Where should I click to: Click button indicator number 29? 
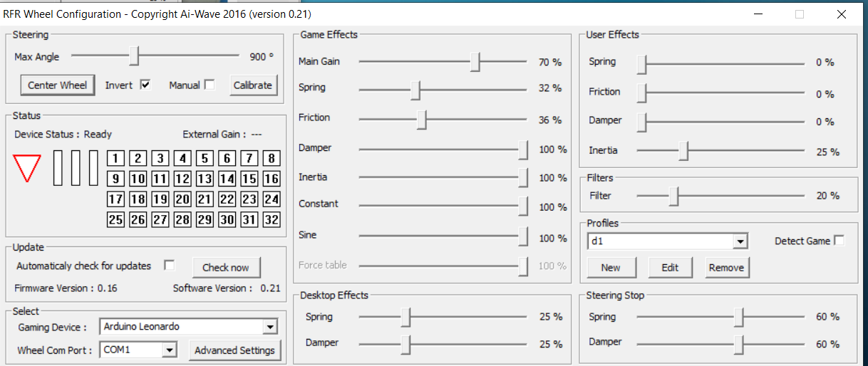tap(205, 220)
